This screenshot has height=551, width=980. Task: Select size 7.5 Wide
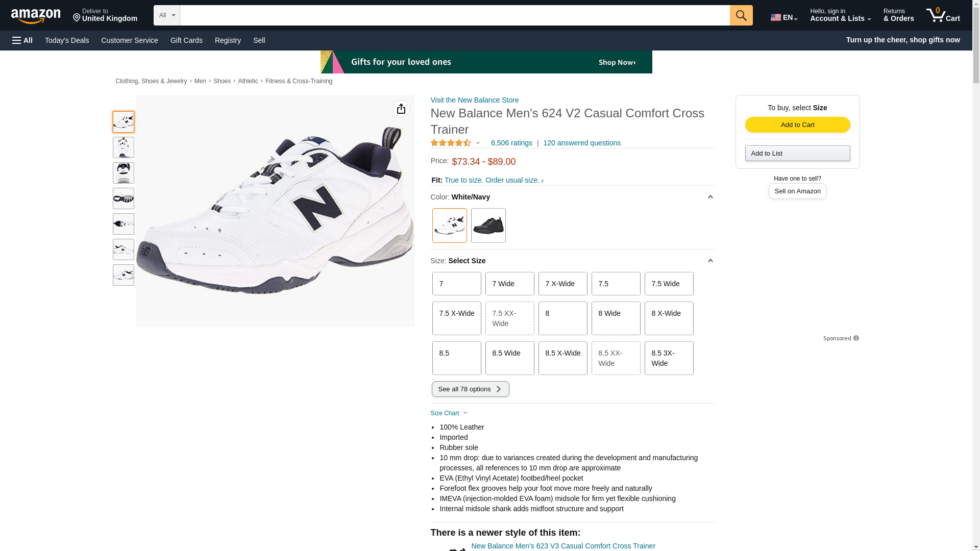668,284
